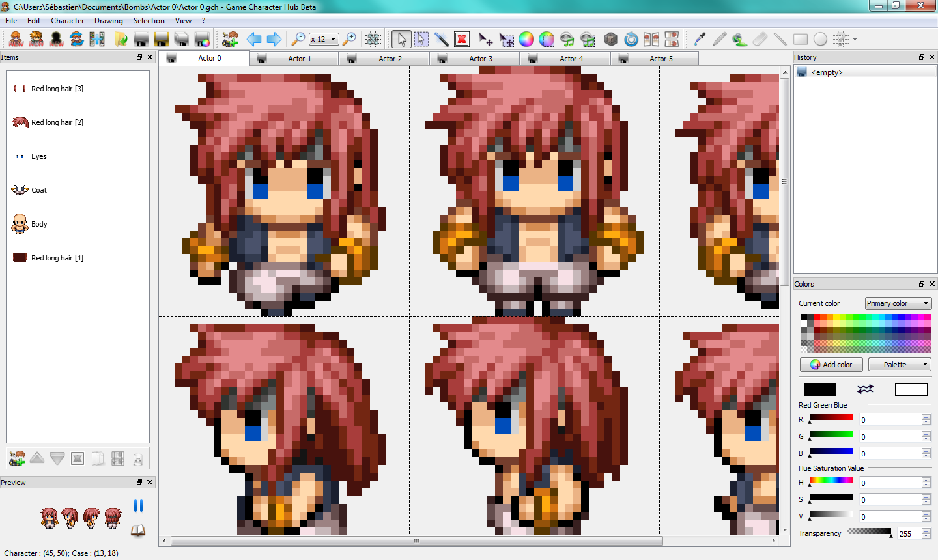Screen dimensions: 938x560
Task: Select the Eyes item in the Items list
Action: pos(39,156)
